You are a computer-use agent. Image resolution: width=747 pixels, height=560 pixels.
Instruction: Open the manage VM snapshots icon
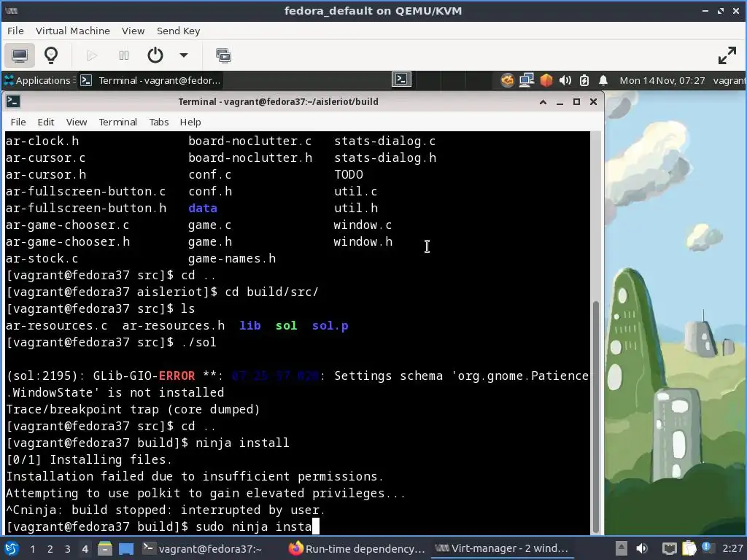click(223, 55)
